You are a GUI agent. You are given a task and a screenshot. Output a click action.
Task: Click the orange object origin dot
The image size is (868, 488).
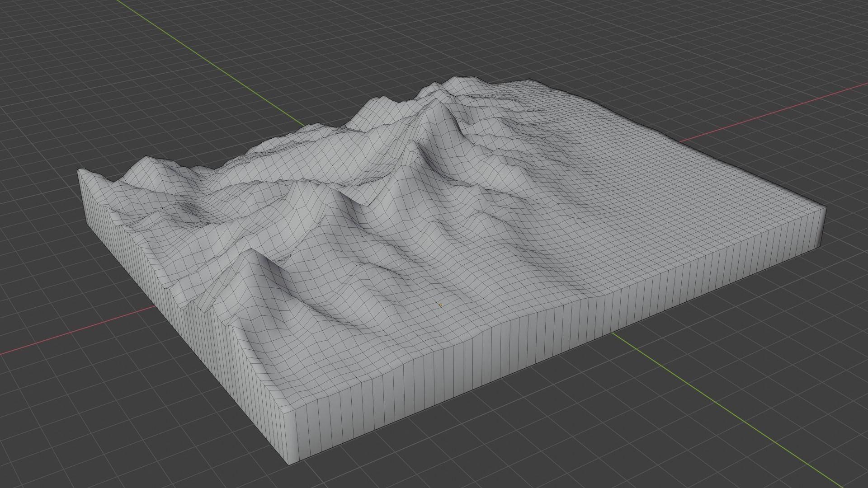coord(441,305)
